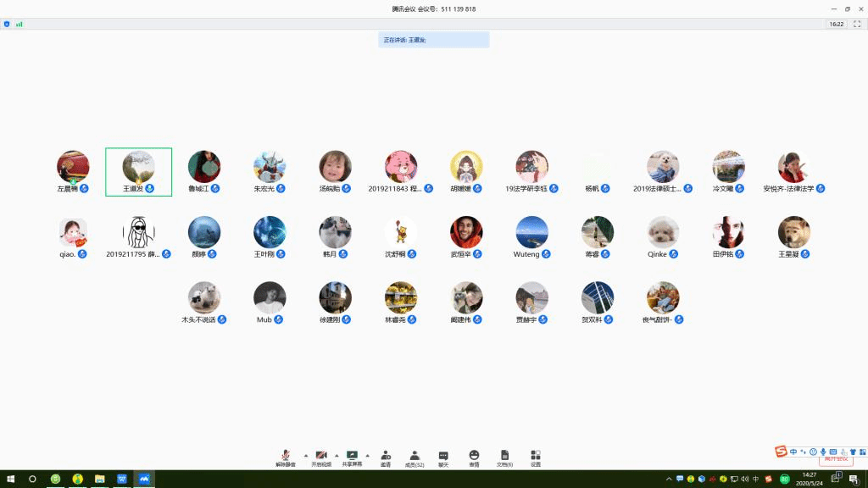The image size is (868, 488).
Task: Select participant Wuteng avatar
Action: tap(531, 233)
